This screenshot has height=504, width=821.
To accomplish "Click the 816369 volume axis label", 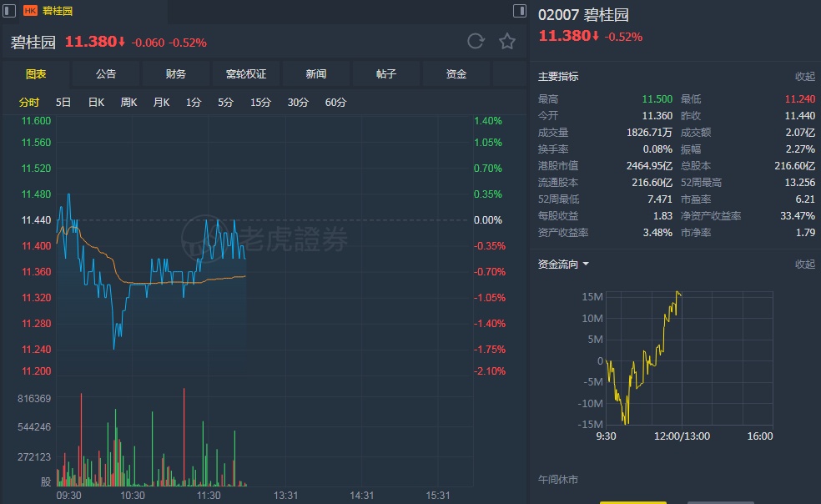I will pos(34,399).
